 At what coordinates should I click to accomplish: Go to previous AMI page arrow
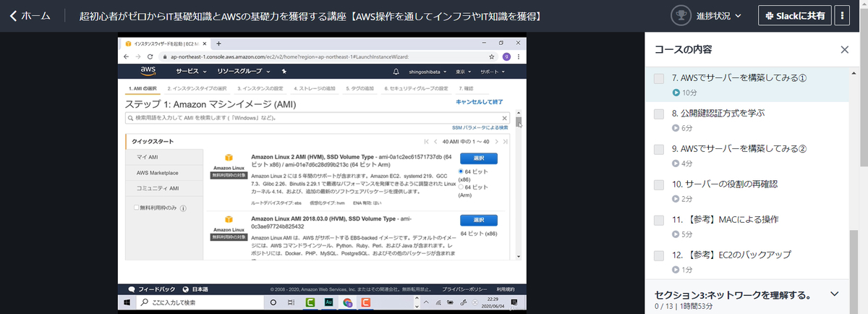[x=435, y=141]
